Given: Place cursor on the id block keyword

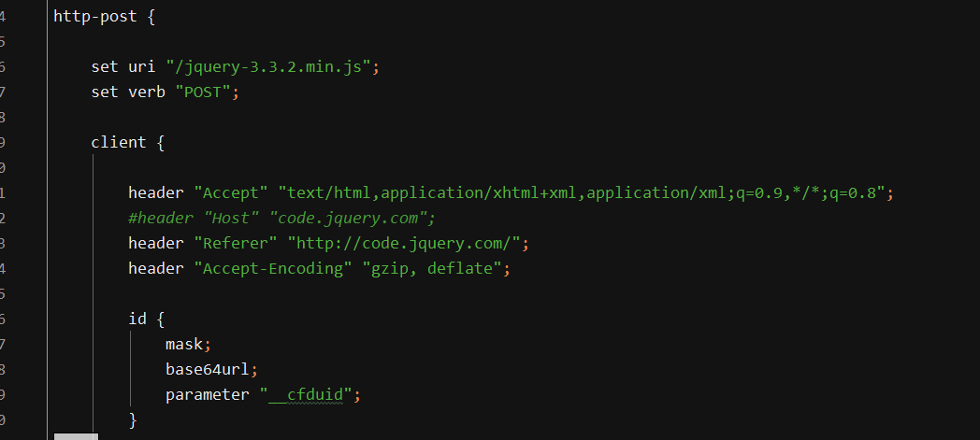Looking at the screenshot, I should tap(137, 319).
